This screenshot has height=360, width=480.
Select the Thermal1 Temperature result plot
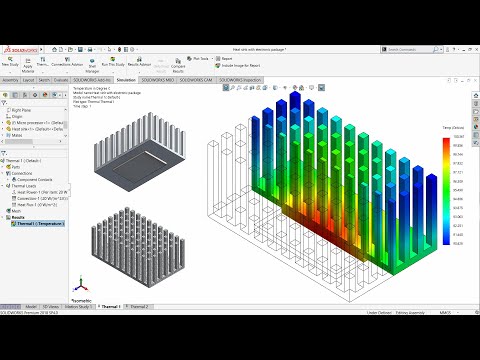(x=37, y=224)
